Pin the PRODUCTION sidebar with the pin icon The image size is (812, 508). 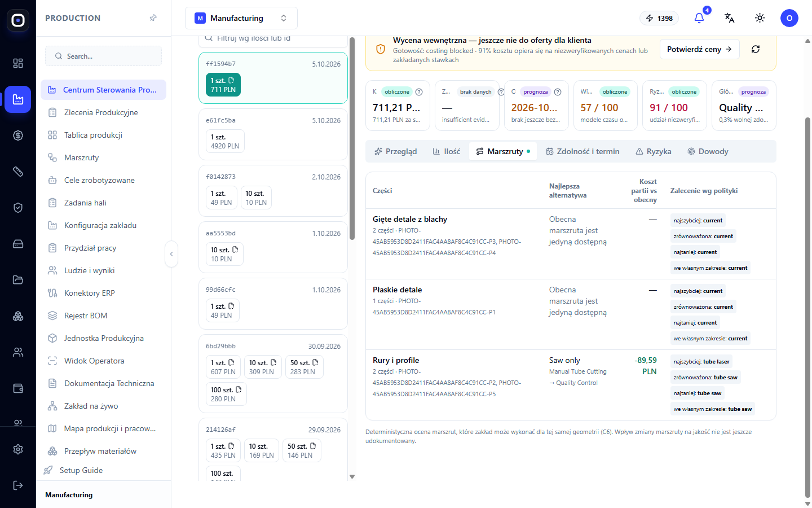pos(153,18)
